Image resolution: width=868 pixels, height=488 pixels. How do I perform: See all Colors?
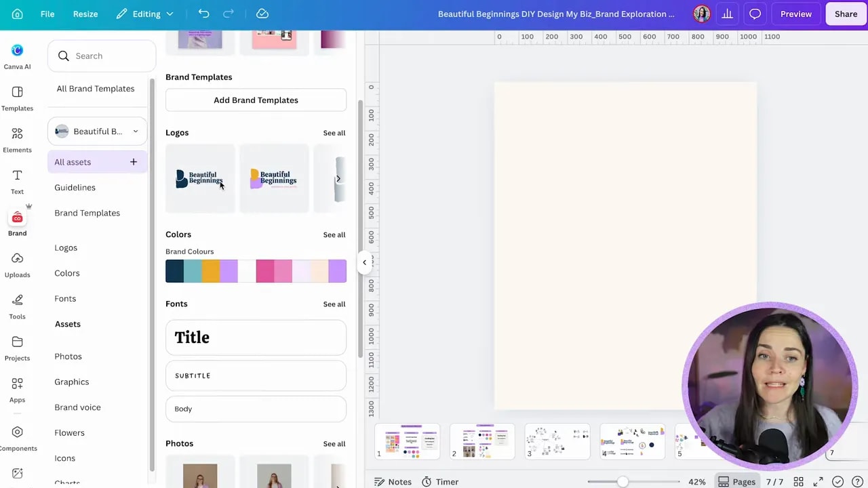334,235
